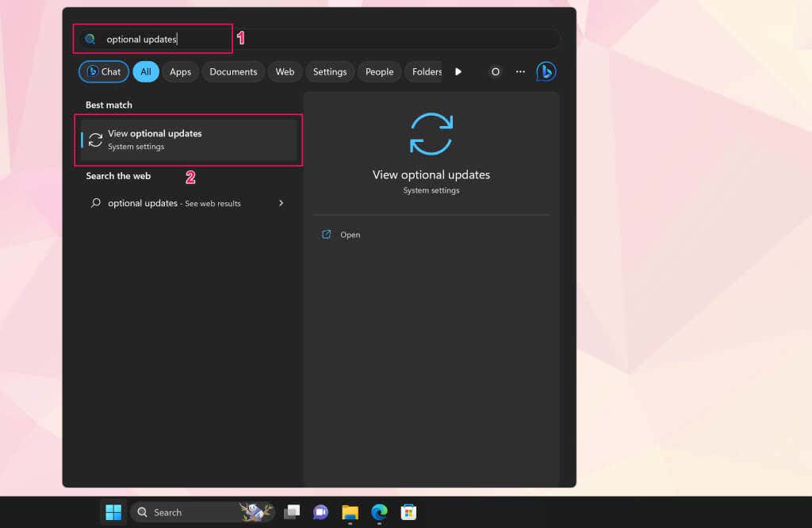Launch Microsoft Edge from taskbar
This screenshot has height=528, width=812.
[x=379, y=512]
